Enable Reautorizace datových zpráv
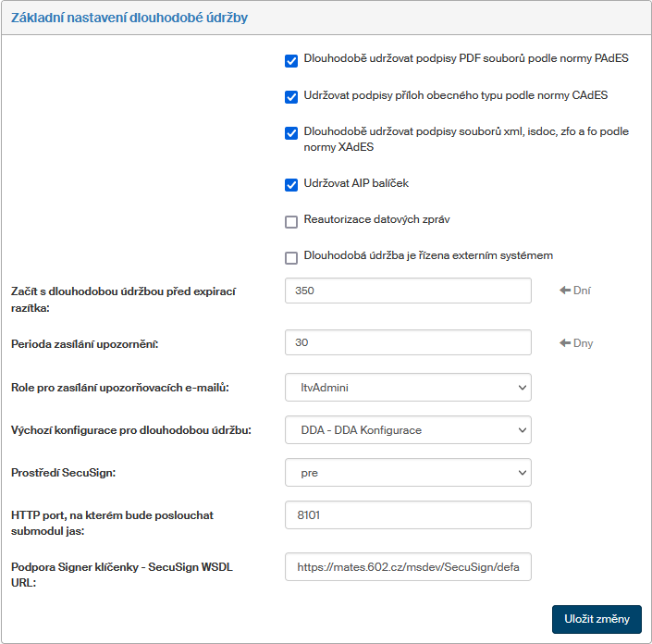652x644 pixels. [291, 221]
